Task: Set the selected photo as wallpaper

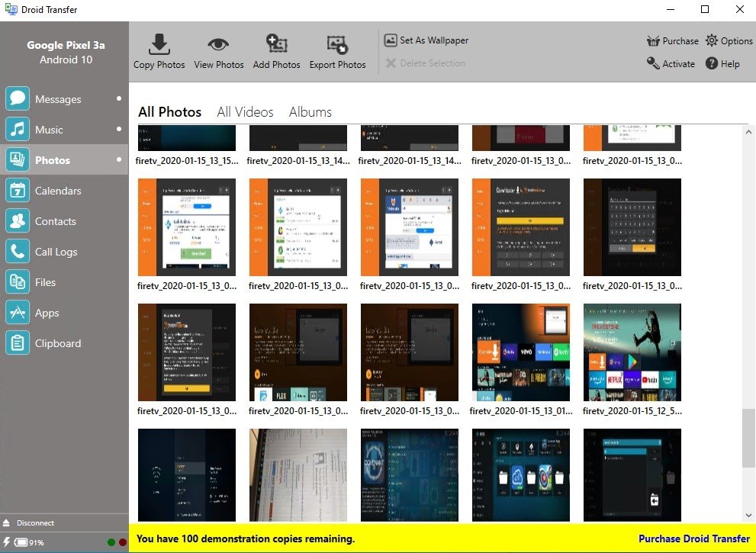Action: (426, 40)
